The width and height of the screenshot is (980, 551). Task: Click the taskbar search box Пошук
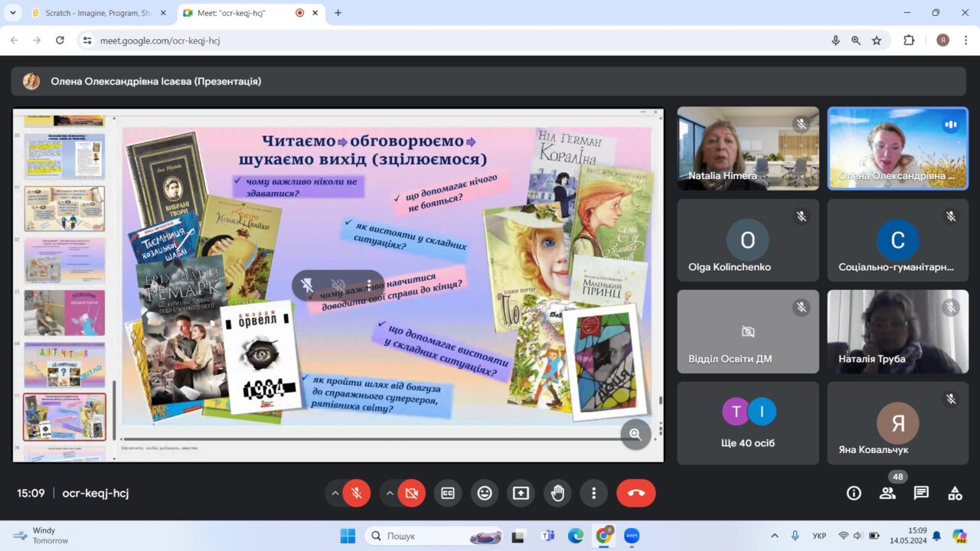pos(433,536)
